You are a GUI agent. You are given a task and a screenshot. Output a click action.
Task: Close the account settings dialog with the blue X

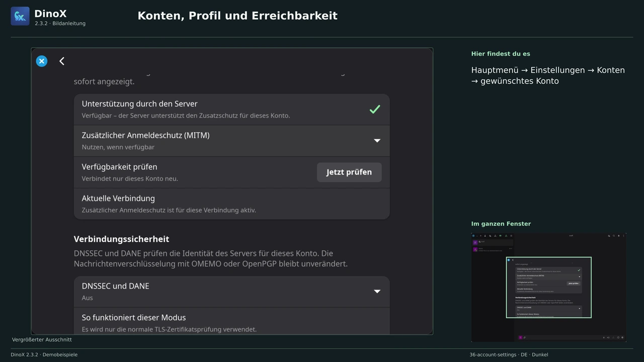tap(42, 61)
